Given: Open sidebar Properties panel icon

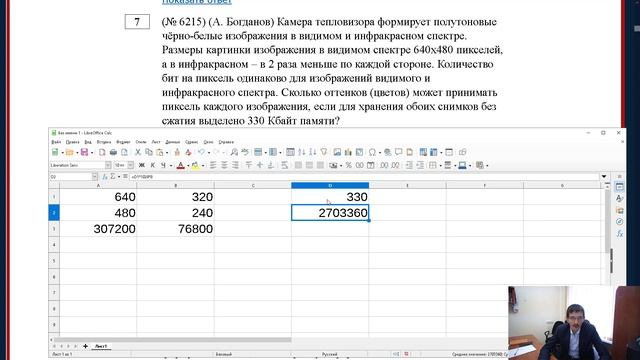Looking at the screenshot, I should [x=620, y=187].
